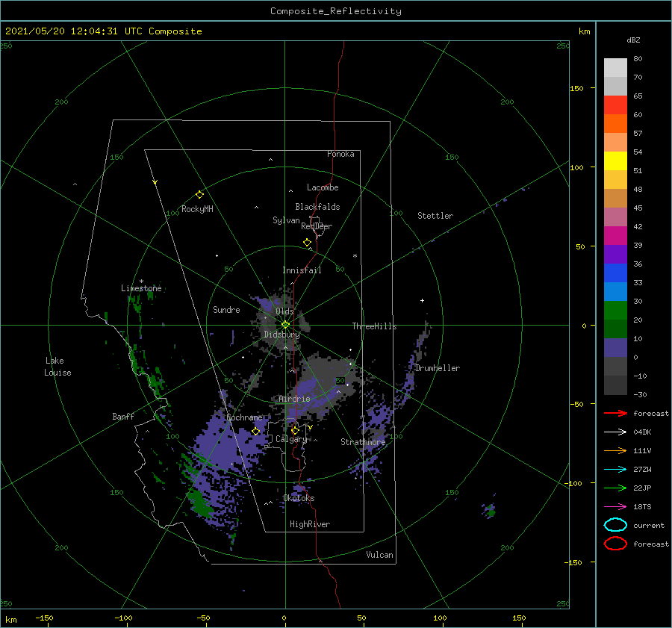The image size is (672, 628).
Task: Click the red forecast arrow legend icon
Action: point(615,413)
